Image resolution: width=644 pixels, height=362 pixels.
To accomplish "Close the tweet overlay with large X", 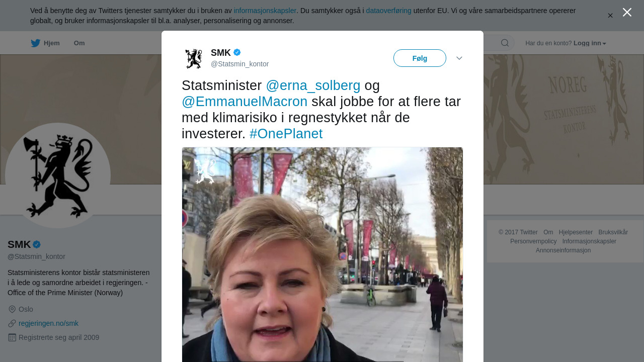I will pyautogui.click(x=627, y=12).
